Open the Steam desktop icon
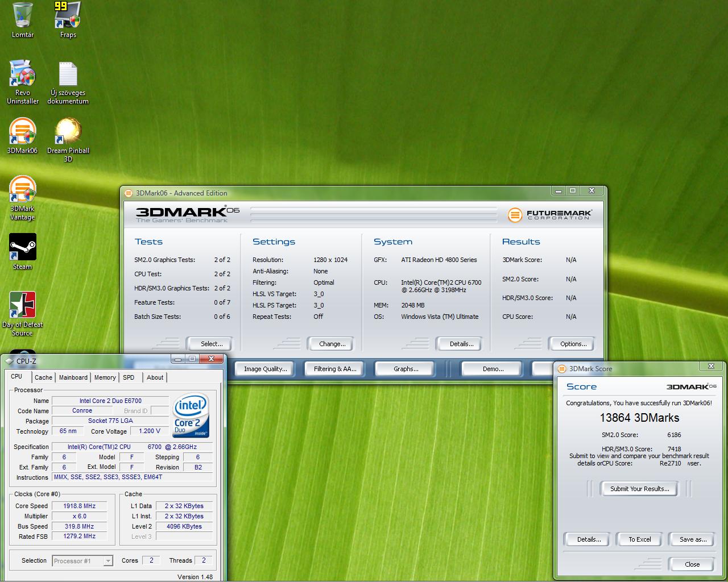Image resolution: width=728 pixels, height=582 pixels. (23, 252)
